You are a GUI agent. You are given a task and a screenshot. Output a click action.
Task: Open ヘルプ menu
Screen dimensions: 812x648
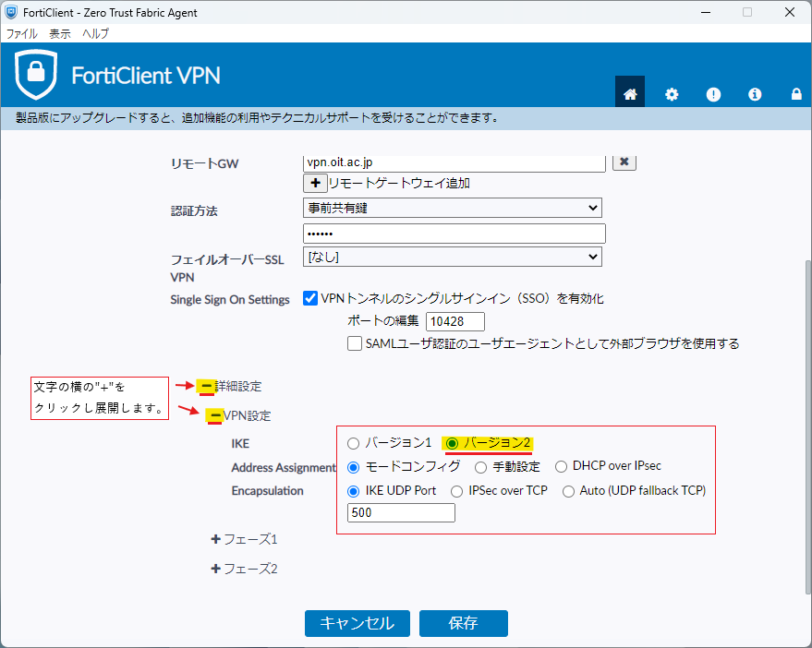(x=95, y=33)
